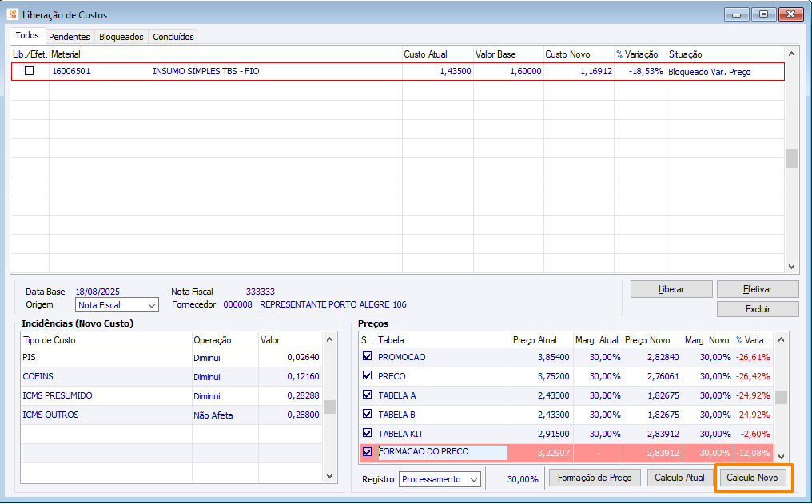Sort by the % Variação column header
This screenshot has width=812, height=504.
pyautogui.click(x=639, y=54)
